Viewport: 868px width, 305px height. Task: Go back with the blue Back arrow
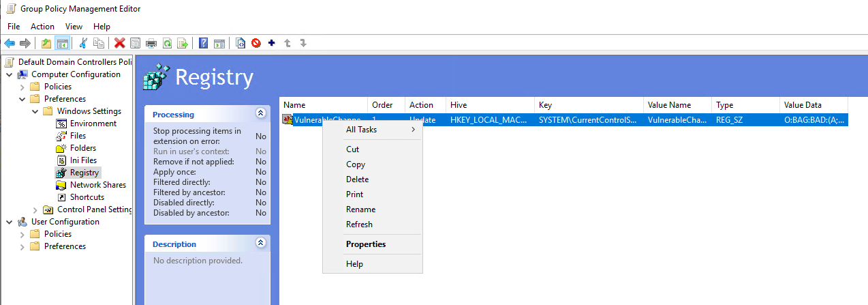10,43
